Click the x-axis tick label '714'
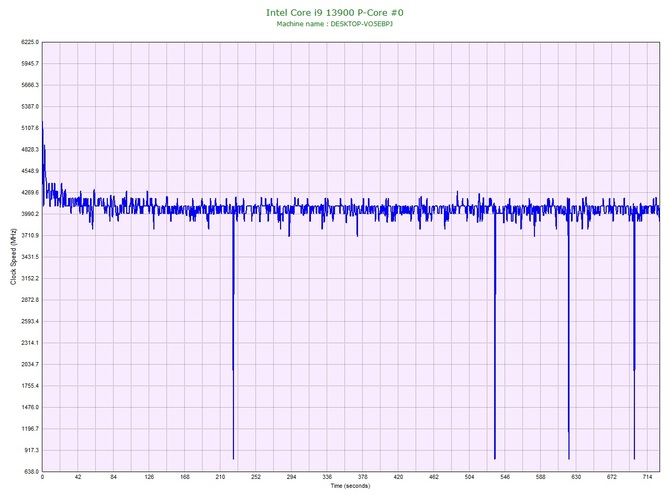The image size is (670, 503). [647, 477]
